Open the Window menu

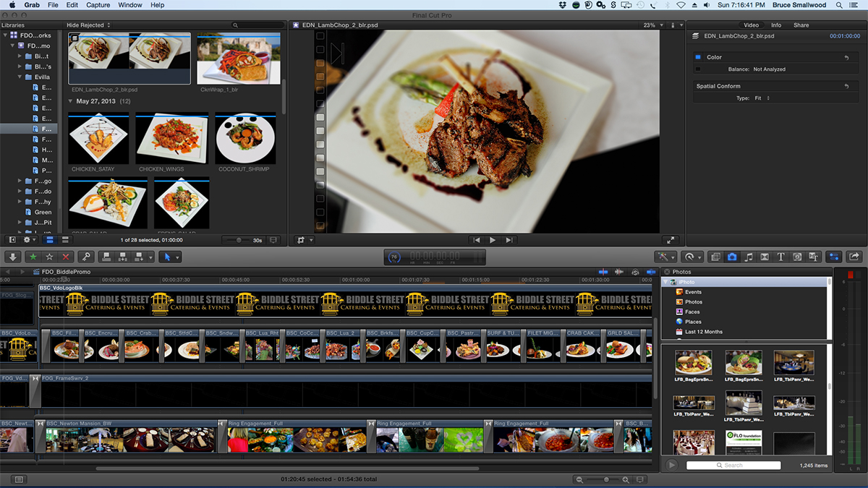[x=130, y=5]
